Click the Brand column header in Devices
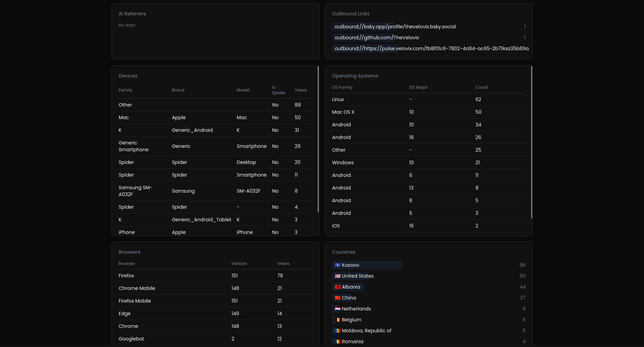The height and width of the screenshot is (347, 644). pyautogui.click(x=178, y=90)
